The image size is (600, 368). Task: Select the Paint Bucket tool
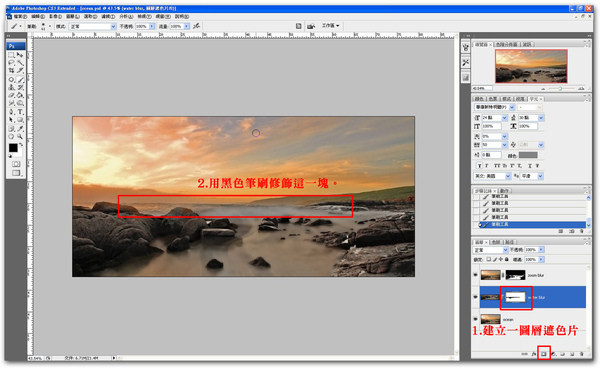[20, 95]
